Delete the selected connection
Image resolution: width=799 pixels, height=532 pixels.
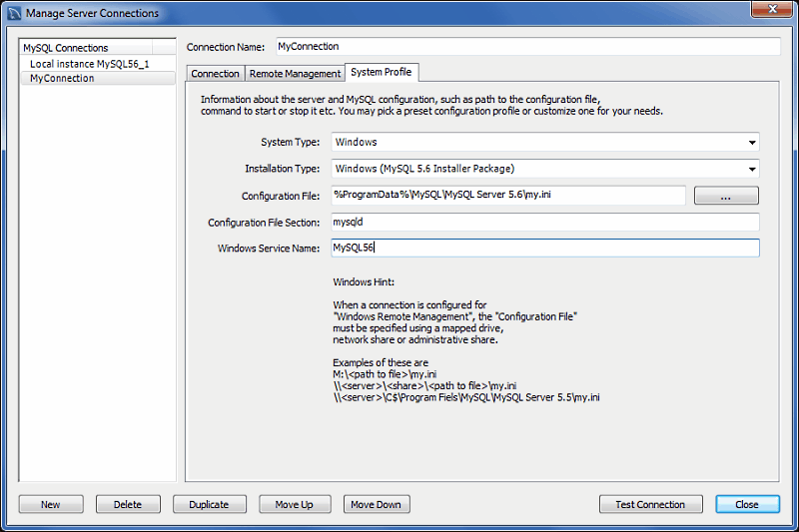coord(128,504)
